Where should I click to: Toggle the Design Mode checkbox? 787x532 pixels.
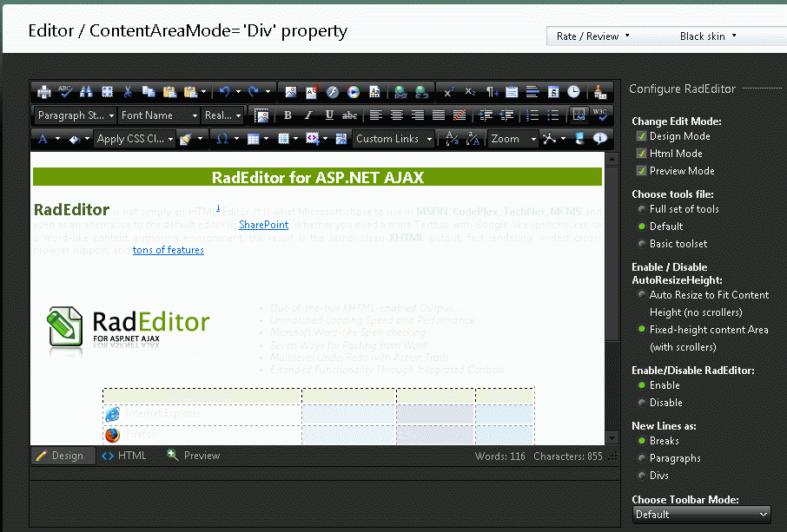(x=641, y=136)
